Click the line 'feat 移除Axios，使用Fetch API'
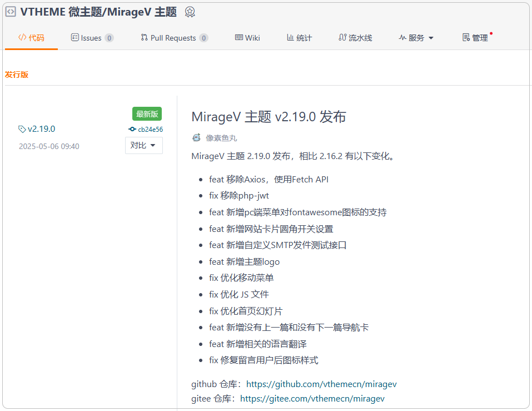 [x=269, y=179]
